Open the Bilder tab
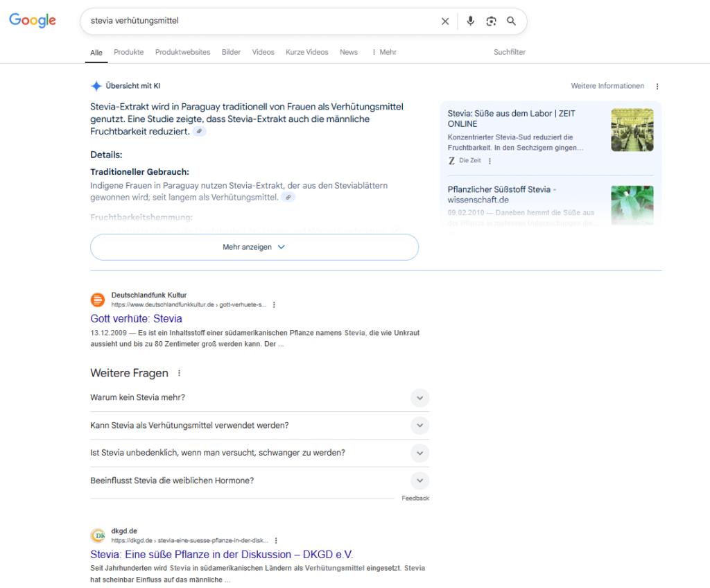 pos(231,52)
